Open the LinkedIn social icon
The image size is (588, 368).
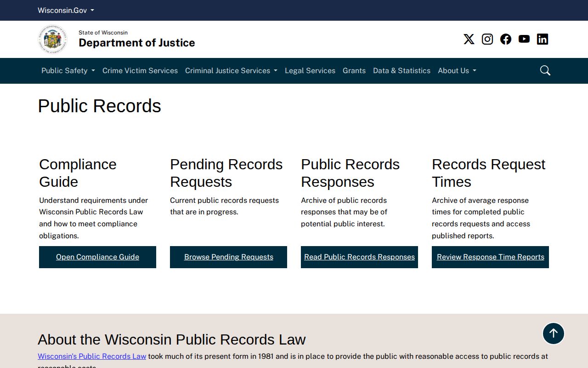542,39
